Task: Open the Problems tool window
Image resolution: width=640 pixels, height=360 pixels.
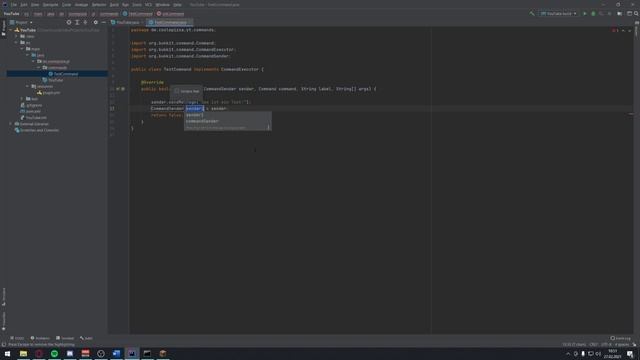Action: (40, 338)
